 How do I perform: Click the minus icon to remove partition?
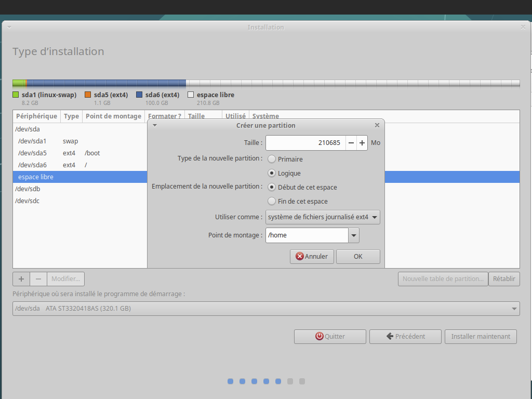pyautogui.click(x=38, y=279)
